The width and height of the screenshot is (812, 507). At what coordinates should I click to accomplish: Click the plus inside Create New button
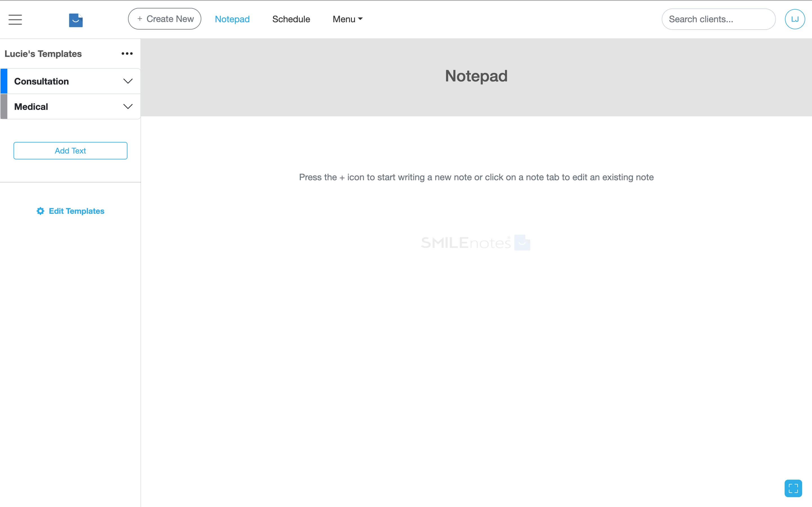[x=140, y=19]
